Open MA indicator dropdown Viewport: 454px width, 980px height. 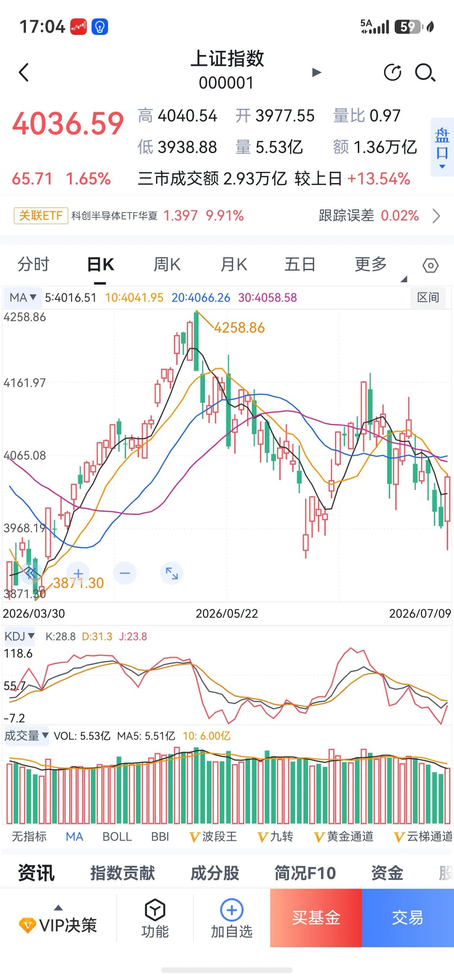pos(22,298)
